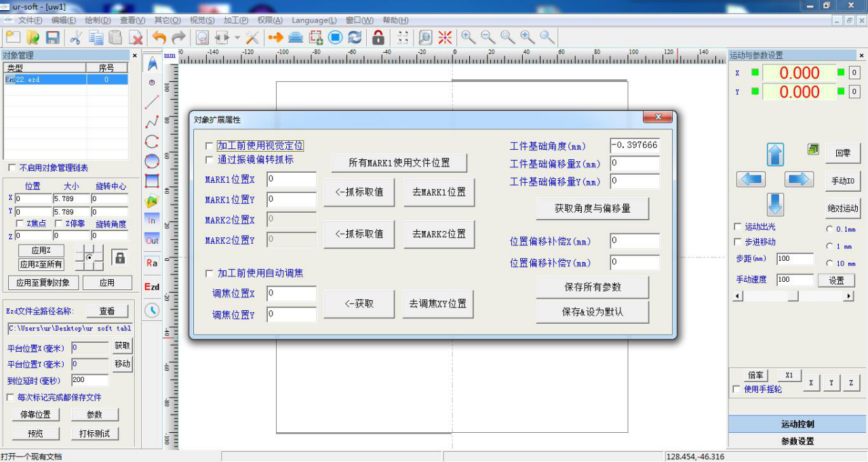
Task: Click the 保存所有参数 button
Action: 593,287
